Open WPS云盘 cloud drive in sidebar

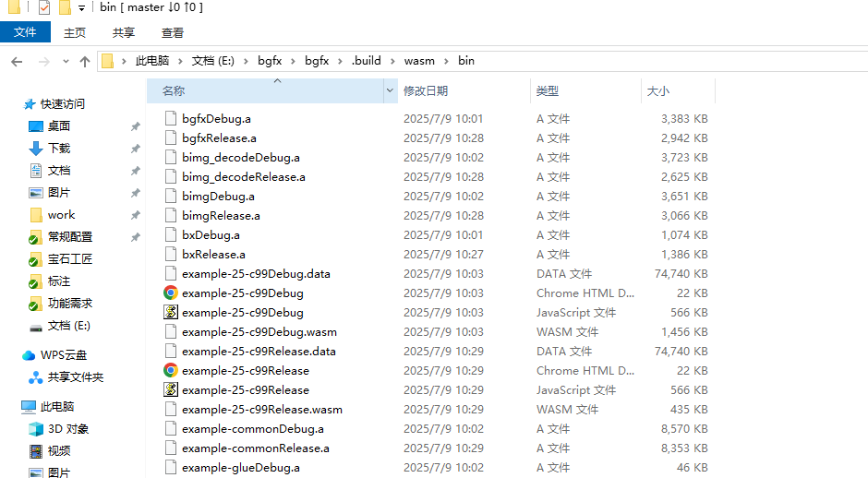tap(63, 355)
